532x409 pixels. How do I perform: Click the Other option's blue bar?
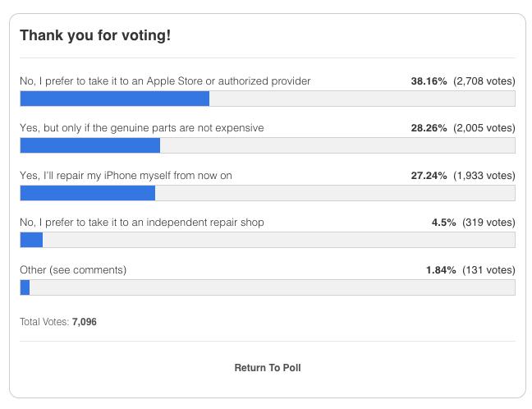[25, 287]
